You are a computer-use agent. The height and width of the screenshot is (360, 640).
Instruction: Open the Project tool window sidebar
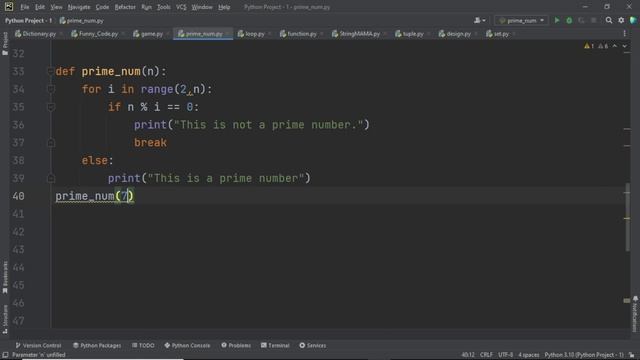point(5,43)
